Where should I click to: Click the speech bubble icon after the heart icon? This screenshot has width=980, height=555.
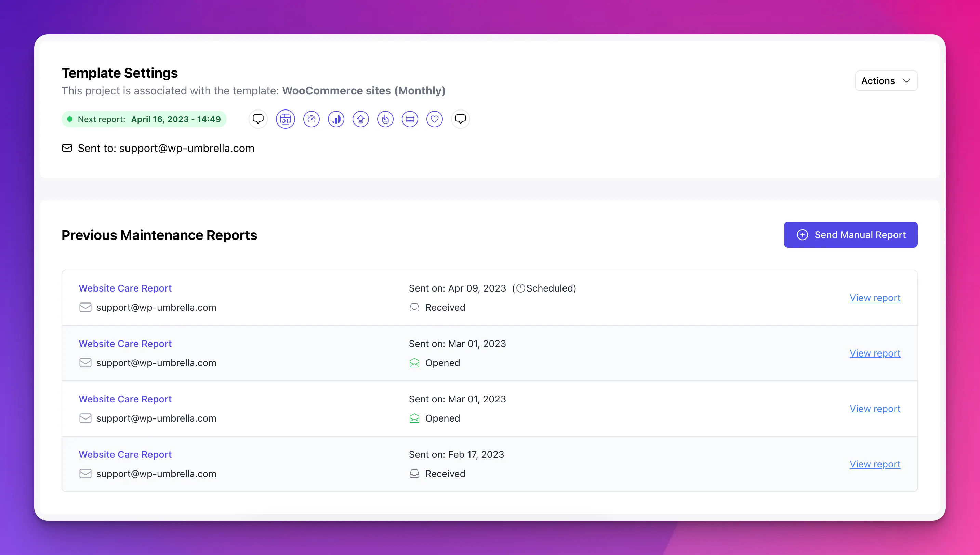point(460,119)
